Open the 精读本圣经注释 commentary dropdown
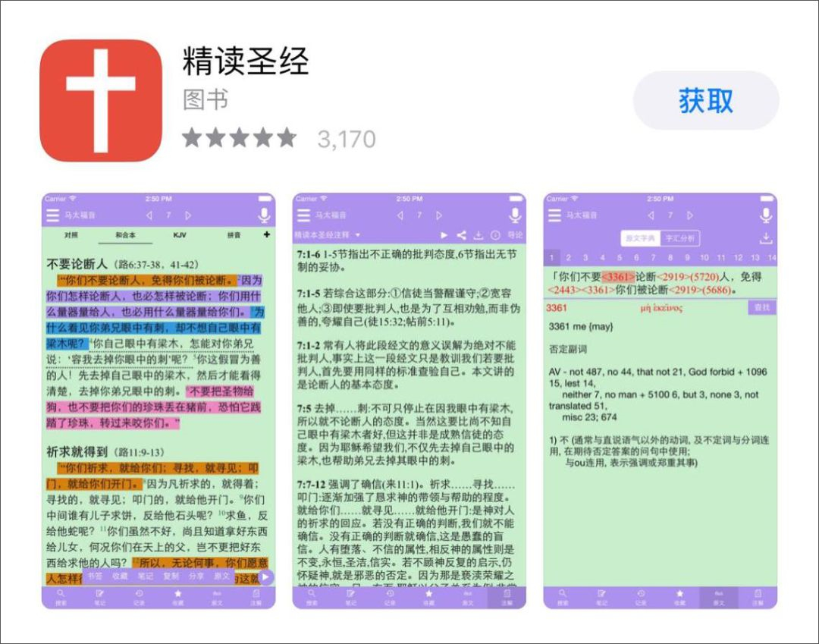819x644 pixels. [326, 234]
